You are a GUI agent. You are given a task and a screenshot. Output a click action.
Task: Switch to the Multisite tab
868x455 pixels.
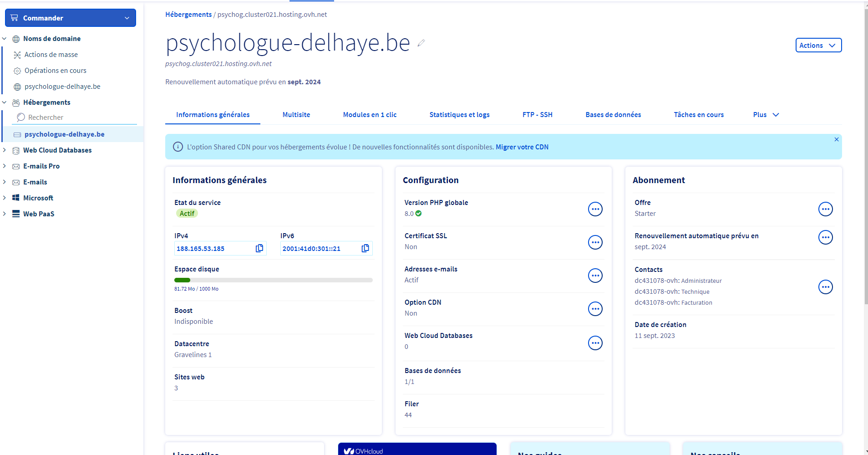coord(296,115)
